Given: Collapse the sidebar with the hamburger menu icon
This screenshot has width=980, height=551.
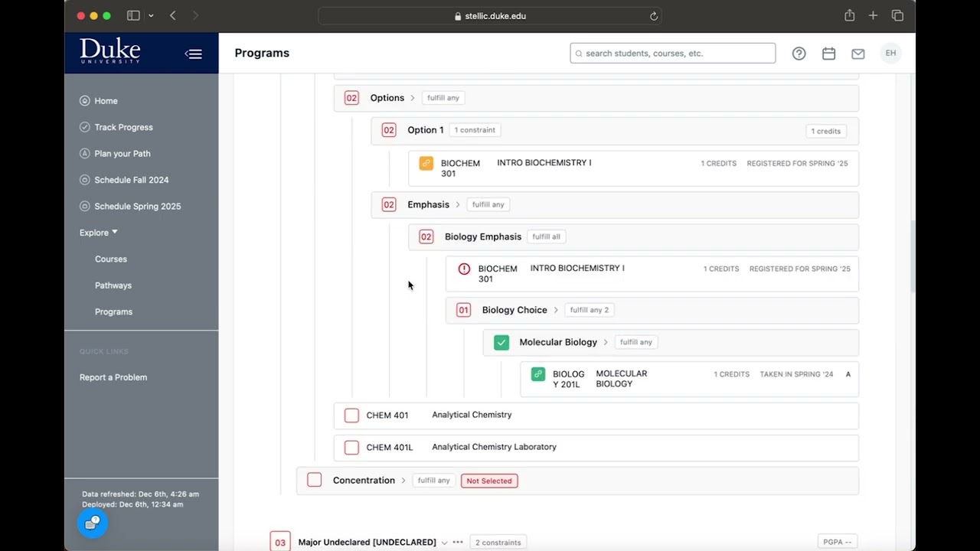Looking at the screenshot, I should (194, 54).
